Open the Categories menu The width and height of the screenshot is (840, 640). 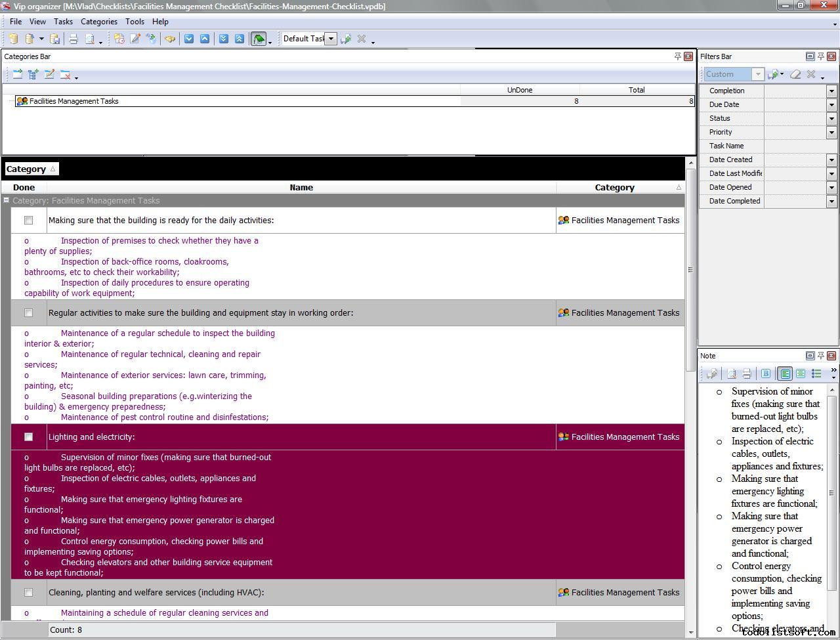pos(99,22)
